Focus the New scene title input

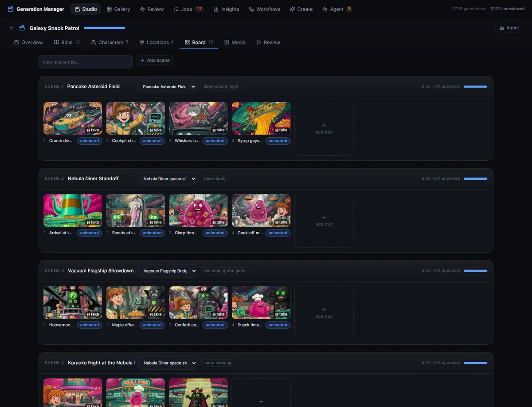click(86, 62)
